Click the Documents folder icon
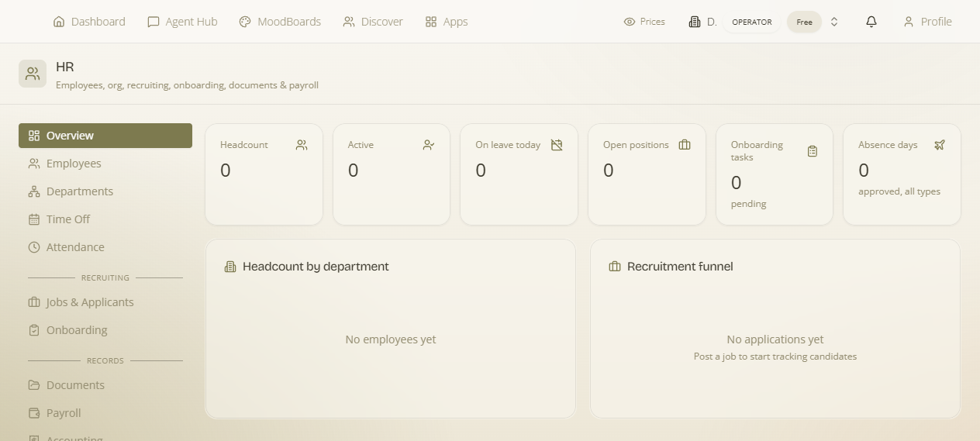The image size is (980, 441). pos(34,385)
